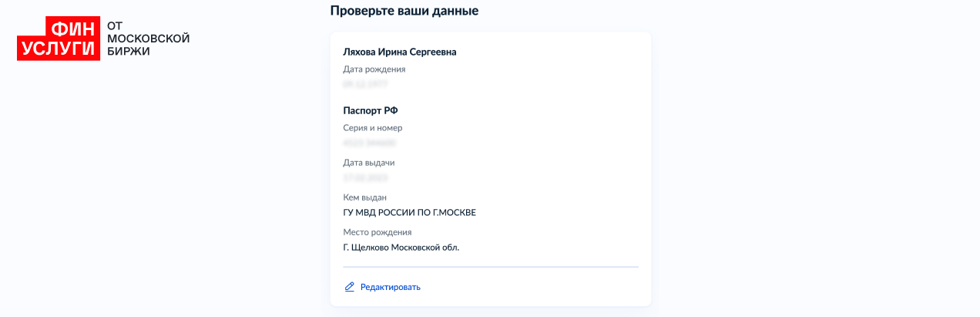Screen dimensions: 980x317
Task: Click Г. Щелково Московской обл. text
Action: (x=401, y=248)
